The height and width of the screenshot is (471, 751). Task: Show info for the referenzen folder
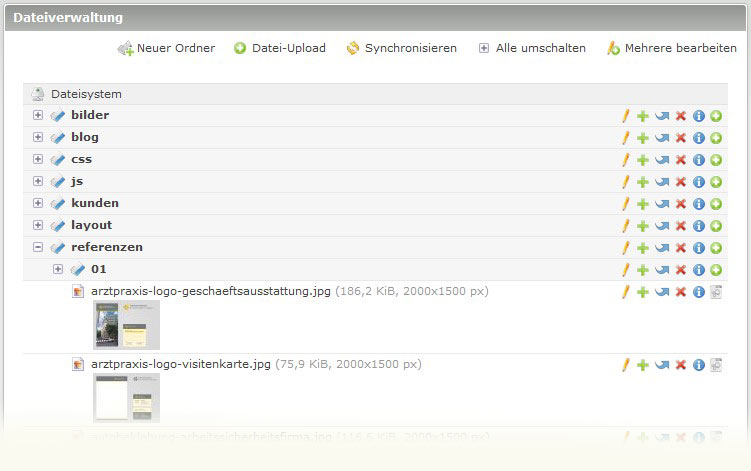tap(699, 248)
